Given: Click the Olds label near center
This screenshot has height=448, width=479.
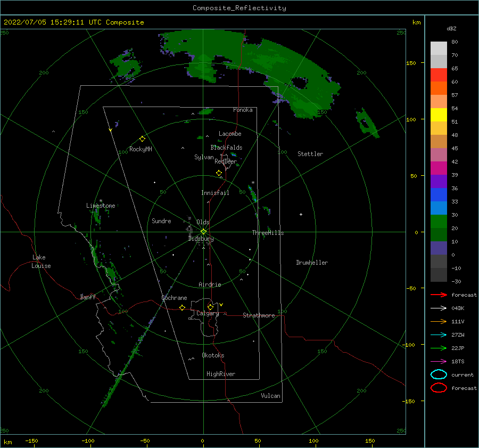Looking at the screenshot, I should pos(203,222).
